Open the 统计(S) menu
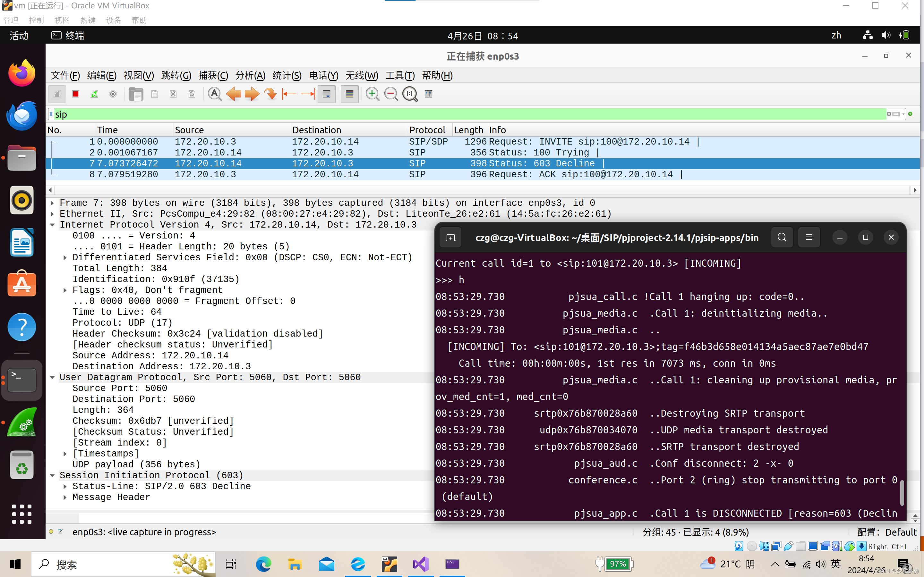 coord(287,75)
